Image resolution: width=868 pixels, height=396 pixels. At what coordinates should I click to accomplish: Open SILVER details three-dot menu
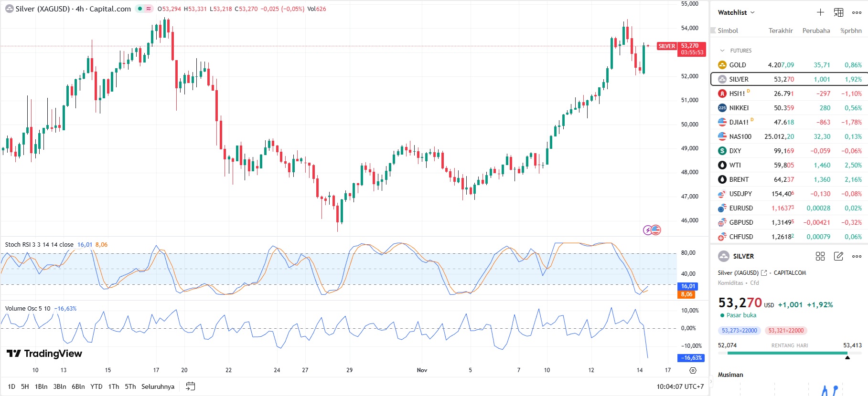coord(857,256)
